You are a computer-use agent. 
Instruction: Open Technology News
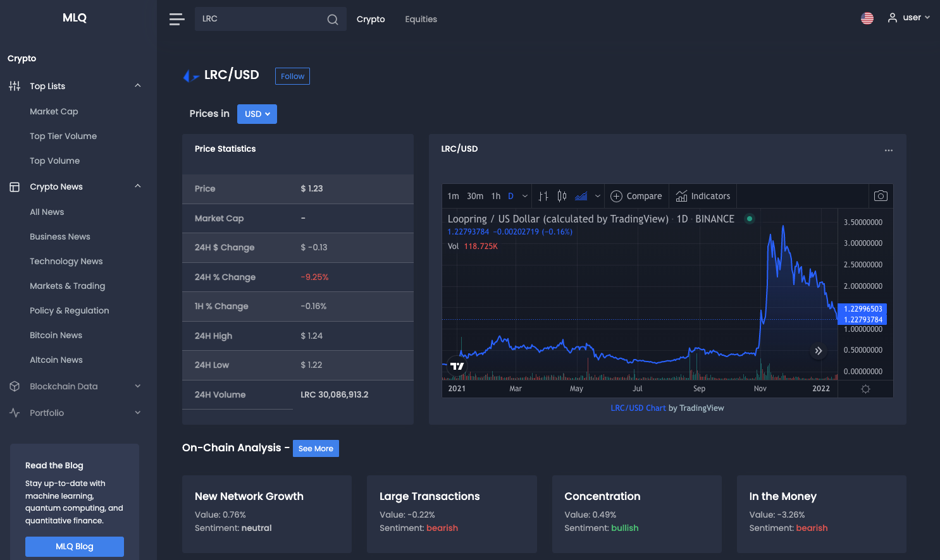[66, 261]
